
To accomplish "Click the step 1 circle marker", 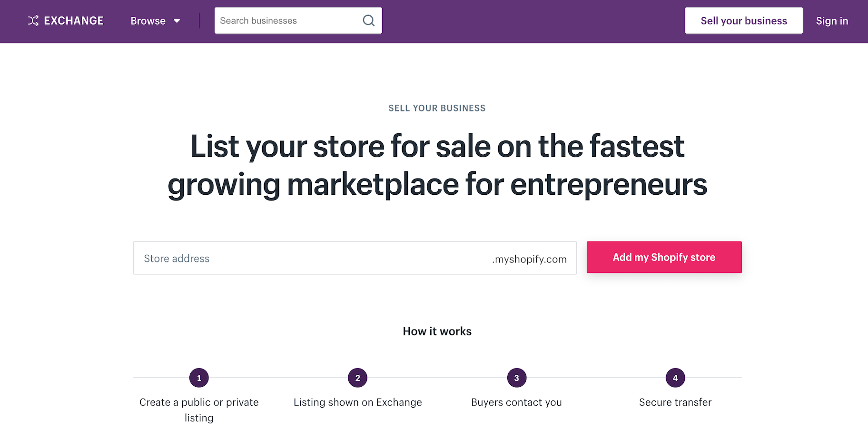I will [199, 378].
